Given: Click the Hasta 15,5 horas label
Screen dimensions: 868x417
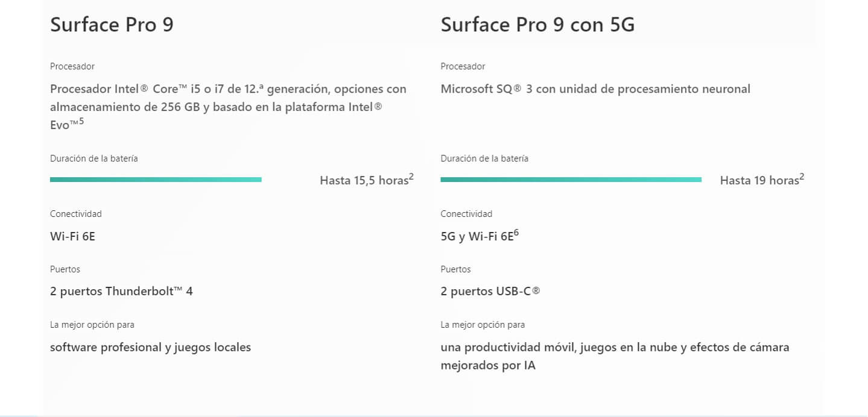Looking at the screenshot, I should [x=364, y=181].
